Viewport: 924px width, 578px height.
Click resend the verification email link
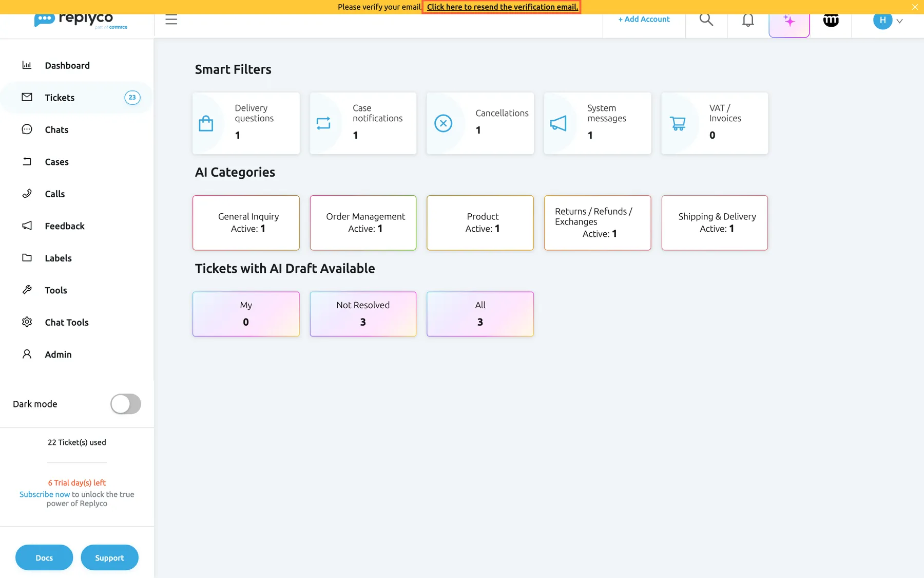point(502,7)
